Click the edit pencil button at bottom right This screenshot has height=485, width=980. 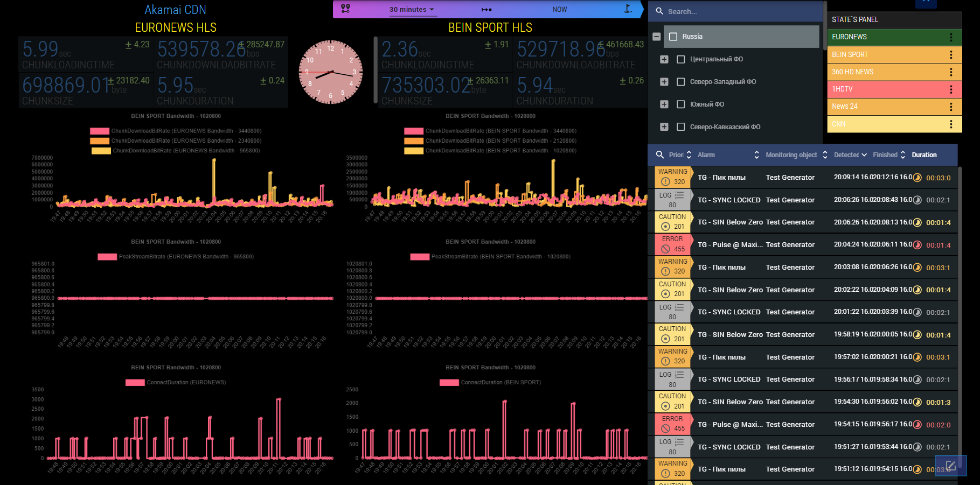(950, 466)
